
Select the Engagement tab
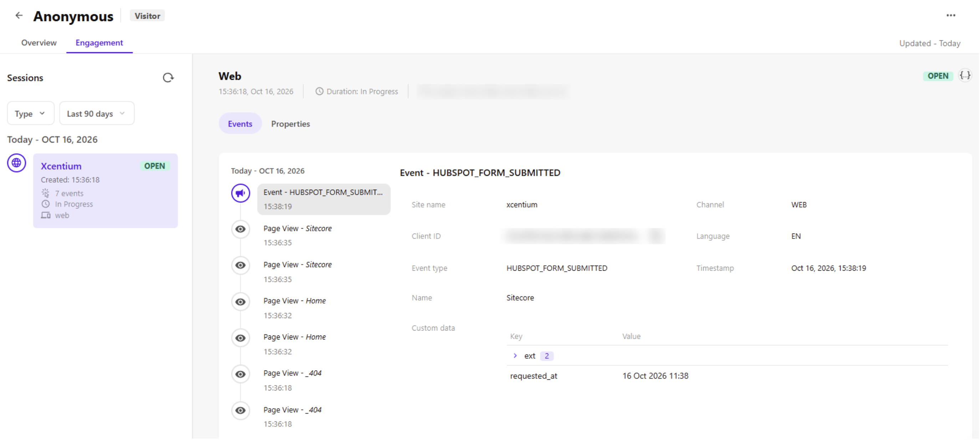(x=99, y=42)
